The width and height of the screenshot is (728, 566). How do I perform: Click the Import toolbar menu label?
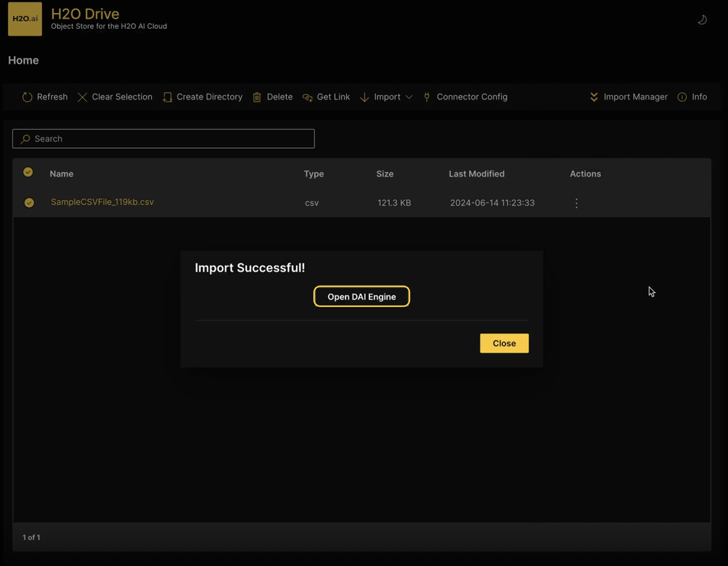point(387,97)
